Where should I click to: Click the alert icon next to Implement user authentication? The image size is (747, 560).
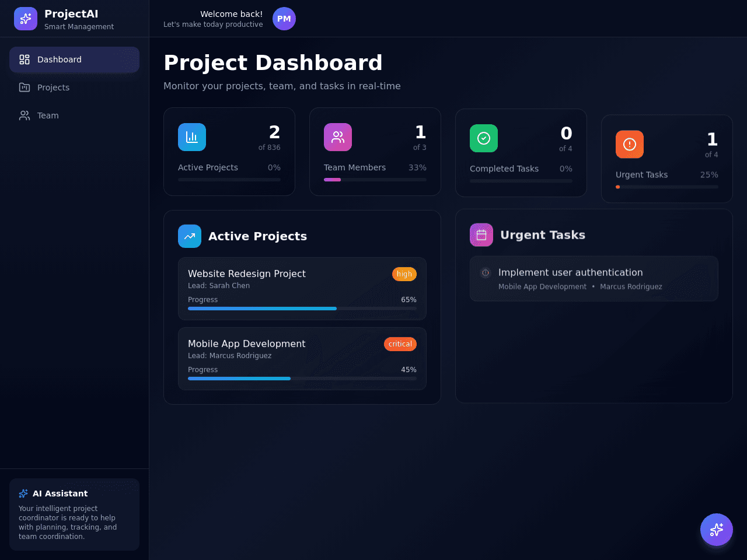(x=486, y=272)
